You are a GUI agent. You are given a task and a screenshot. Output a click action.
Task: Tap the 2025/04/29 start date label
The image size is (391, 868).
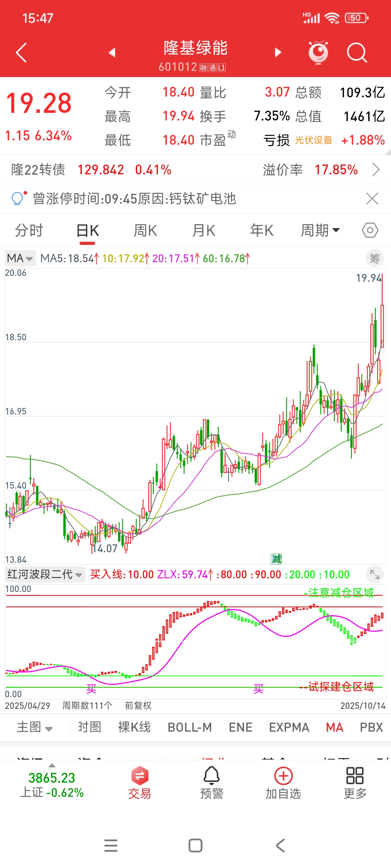tap(28, 706)
